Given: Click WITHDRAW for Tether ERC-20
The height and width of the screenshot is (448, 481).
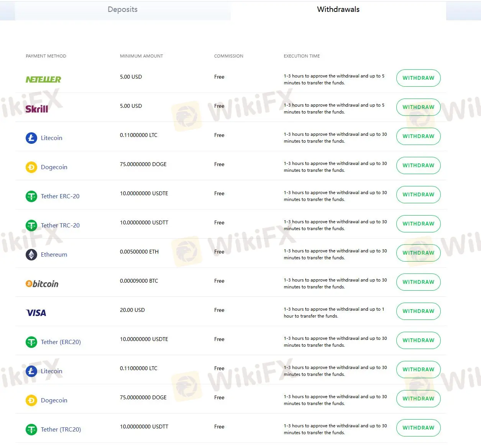Looking at the screenshot, I should coord(418,194).
